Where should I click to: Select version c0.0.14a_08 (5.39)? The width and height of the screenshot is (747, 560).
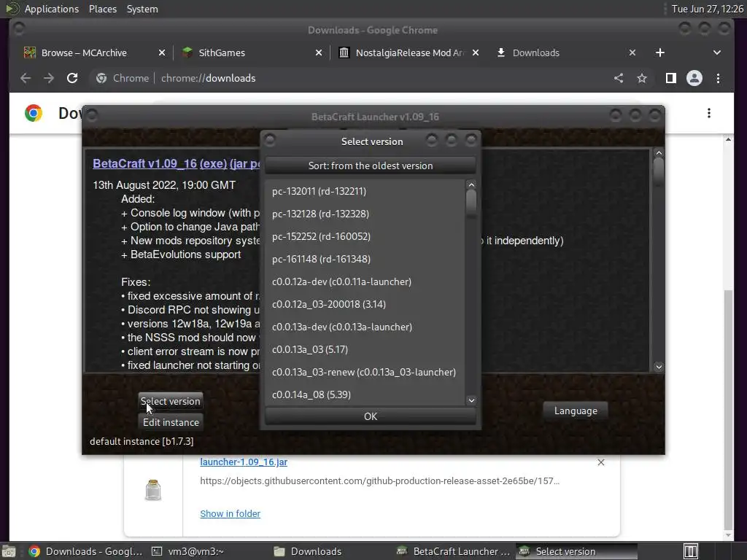point(365,394)
